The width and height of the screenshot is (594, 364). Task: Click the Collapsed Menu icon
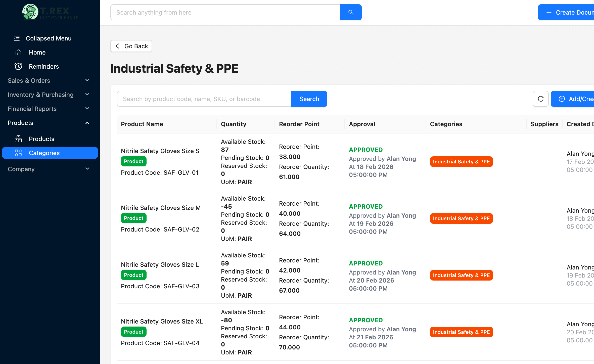pyautogui.click(x=17, y=38)
